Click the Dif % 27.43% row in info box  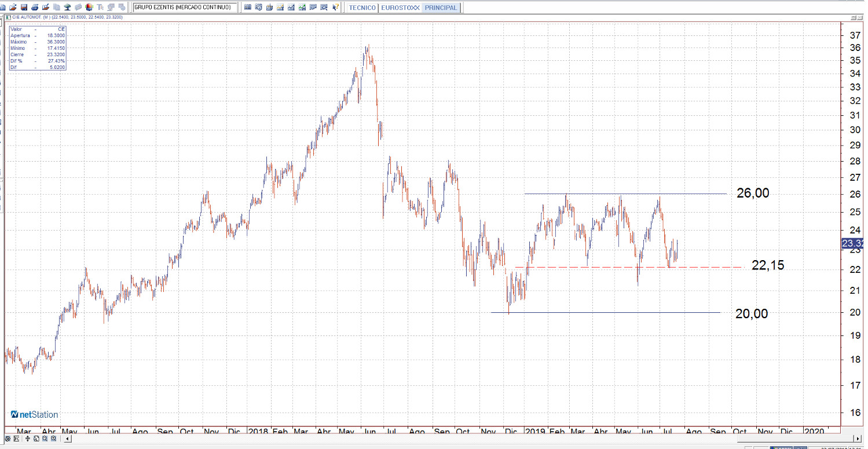(x=38, y=61)
